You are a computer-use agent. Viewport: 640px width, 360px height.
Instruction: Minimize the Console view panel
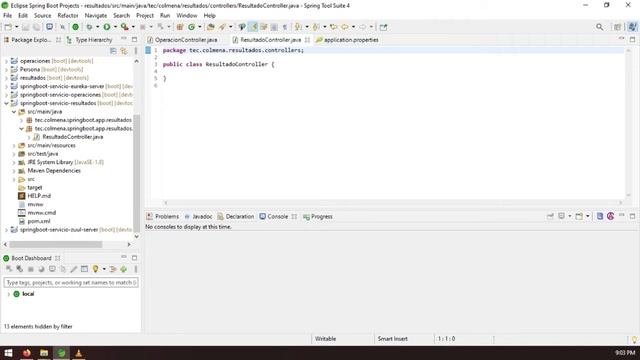tap(621, 216)
